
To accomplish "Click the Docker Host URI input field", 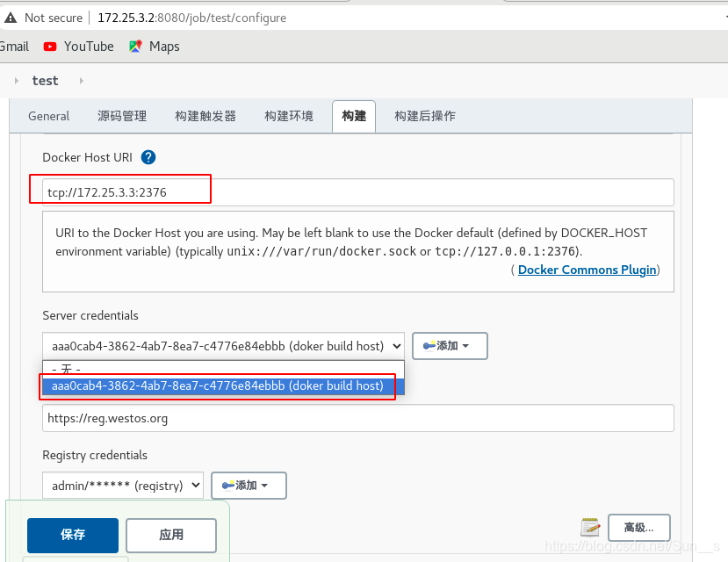I will pyautogui.click(x=358, y=192).
